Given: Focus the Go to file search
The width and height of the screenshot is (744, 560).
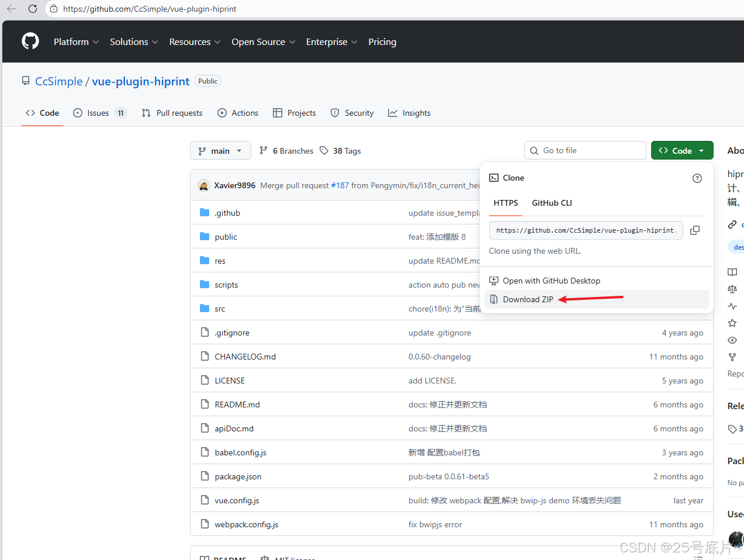Looking at the screenshot, I should click(x=585, y=150).
